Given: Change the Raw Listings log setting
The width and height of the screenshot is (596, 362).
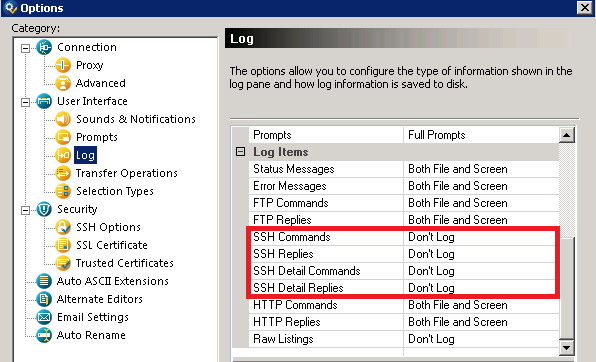Looking at the screenshot, I should [x=481, y=339].
